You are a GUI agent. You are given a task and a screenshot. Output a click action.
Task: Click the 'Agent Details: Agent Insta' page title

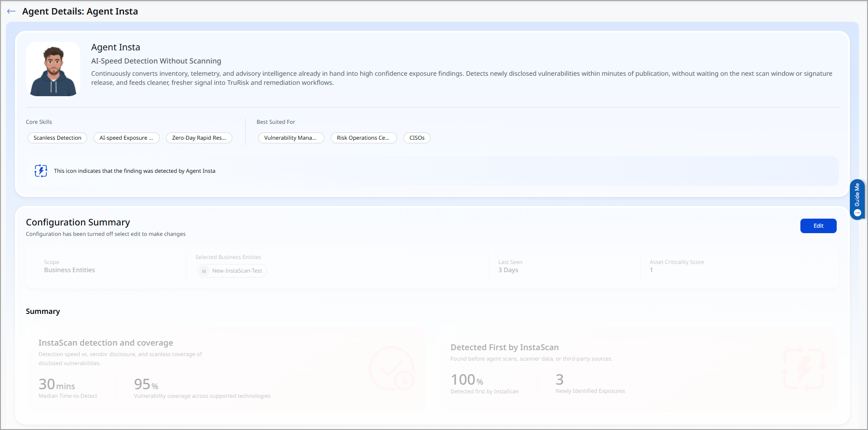pyautogui.click(x=80, y=11)
